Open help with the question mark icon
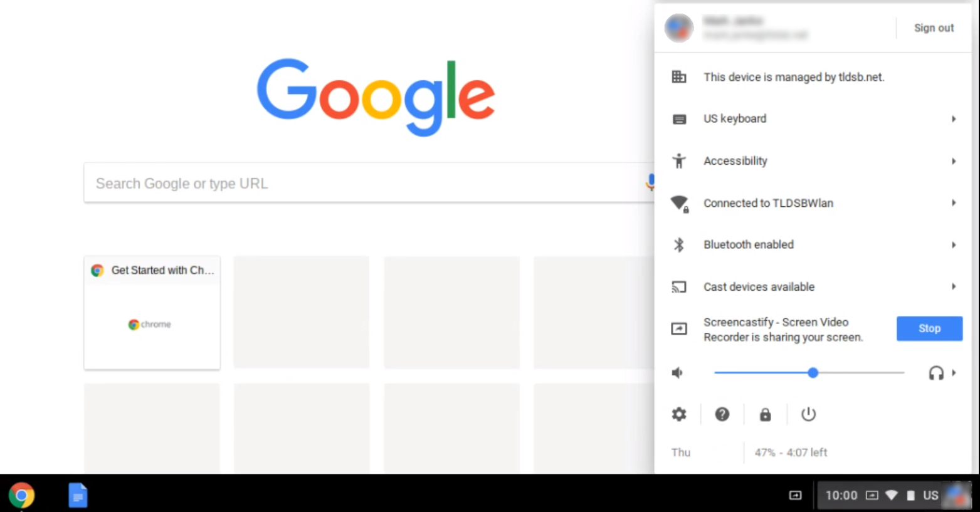Viewport: 980px width, 512px height. tap(722, 414)
